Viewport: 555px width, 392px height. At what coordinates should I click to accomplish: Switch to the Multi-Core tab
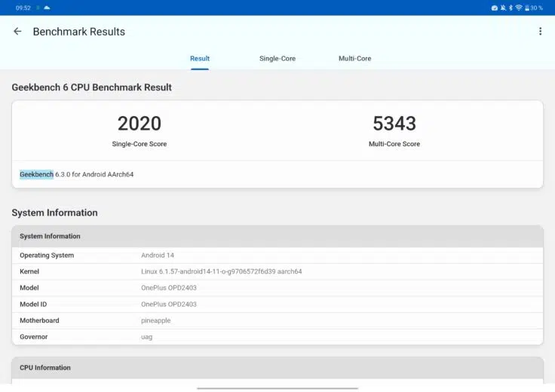(x=354, y=58)
